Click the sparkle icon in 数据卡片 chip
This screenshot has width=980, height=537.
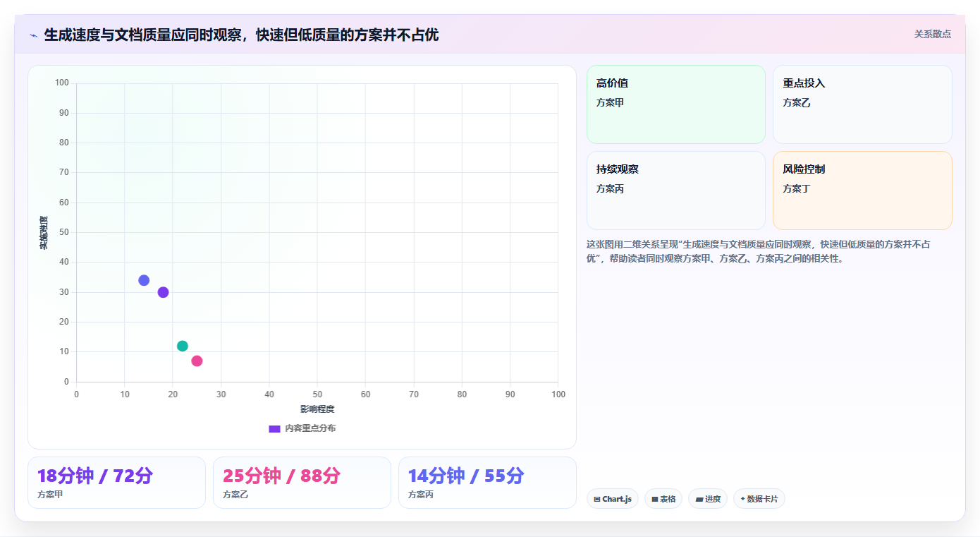click(x=742, y=499)
